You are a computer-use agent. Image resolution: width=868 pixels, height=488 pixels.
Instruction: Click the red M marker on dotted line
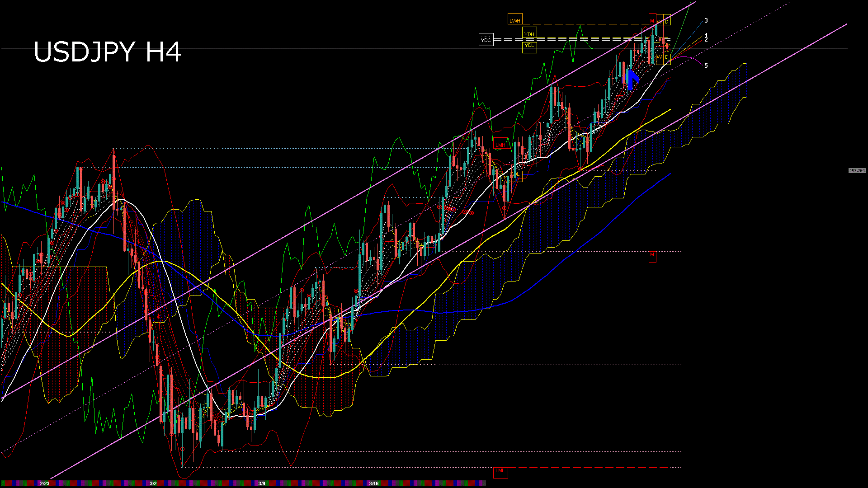(x=652, y=256)
